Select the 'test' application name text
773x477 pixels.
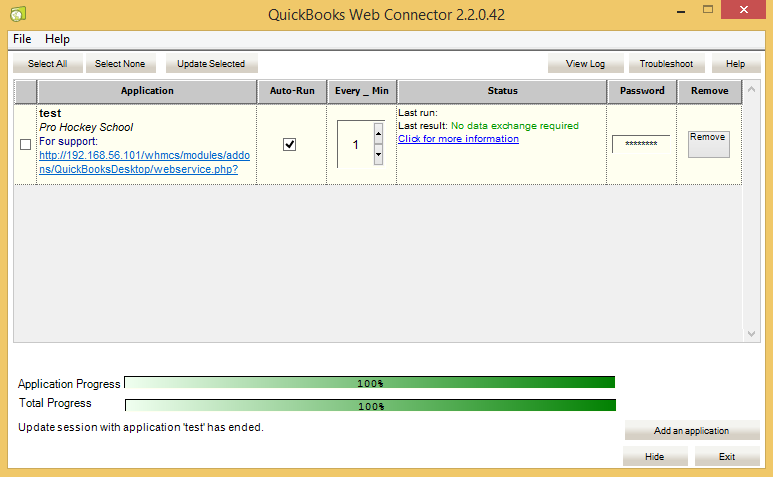pyautogui.click(x=50, y=113)
